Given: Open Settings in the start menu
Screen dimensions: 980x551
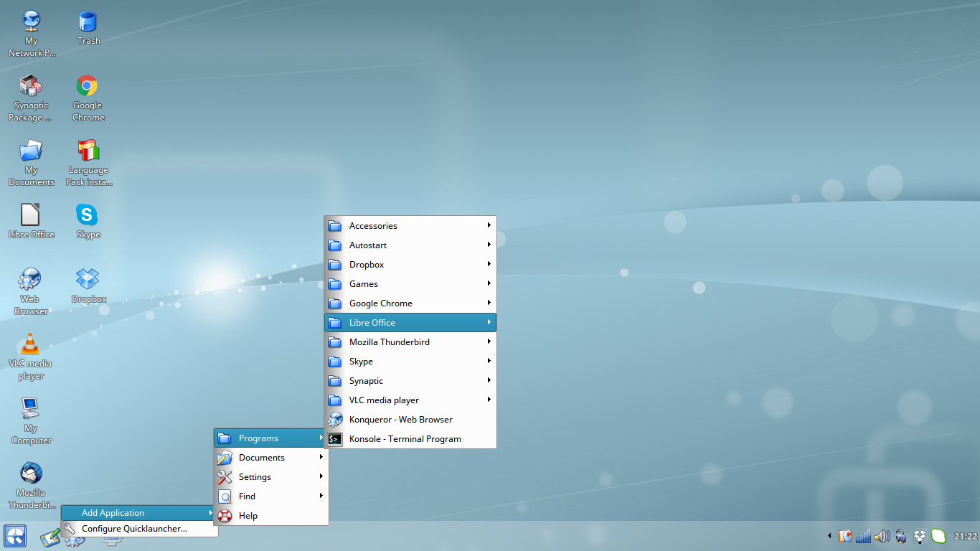Looking at the screenshot, I should 271,476.
